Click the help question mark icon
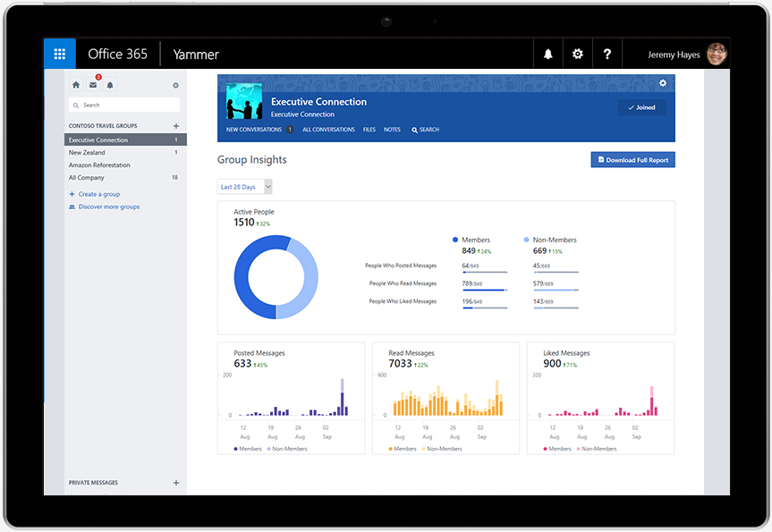Screen dimensions: 772x532 tap(607, 55)
